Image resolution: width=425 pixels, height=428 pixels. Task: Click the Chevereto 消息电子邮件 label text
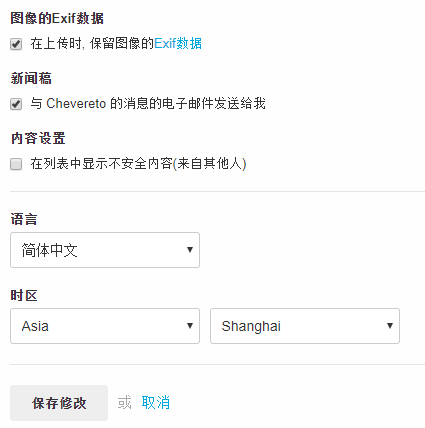pyautogui.click(x=148, y=104)
